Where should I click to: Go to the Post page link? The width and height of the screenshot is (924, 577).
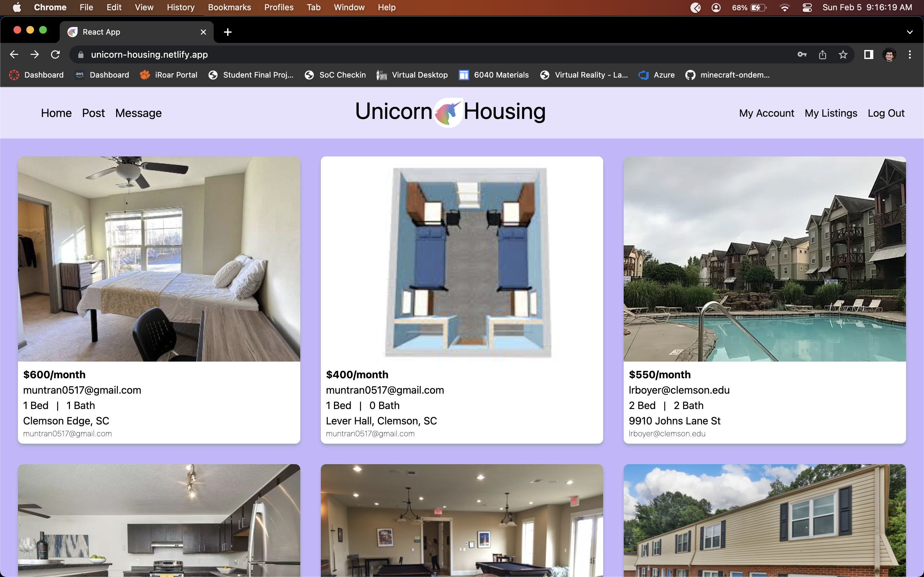coord(93,113)
